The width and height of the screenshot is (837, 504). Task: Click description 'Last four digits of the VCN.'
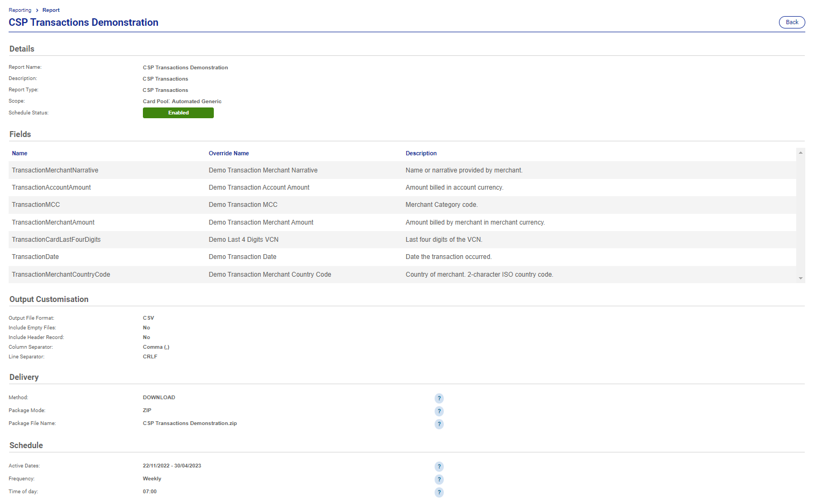444,240
